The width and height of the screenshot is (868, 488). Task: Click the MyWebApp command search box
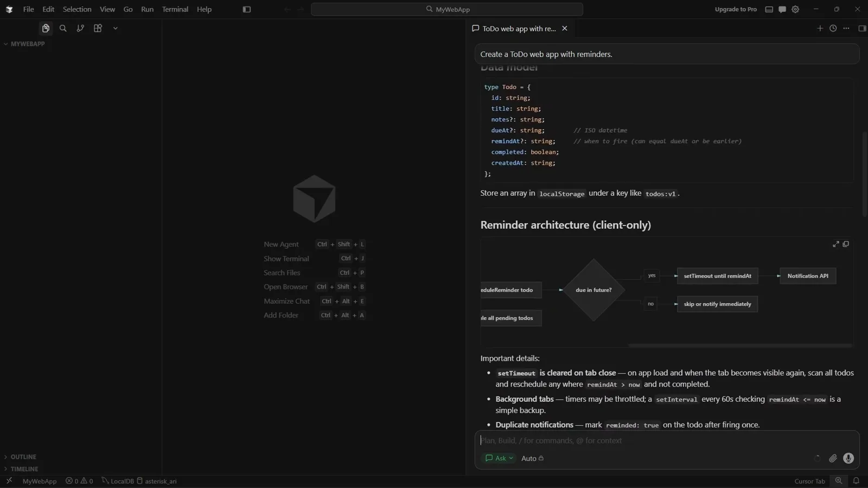tap(447, 9)
